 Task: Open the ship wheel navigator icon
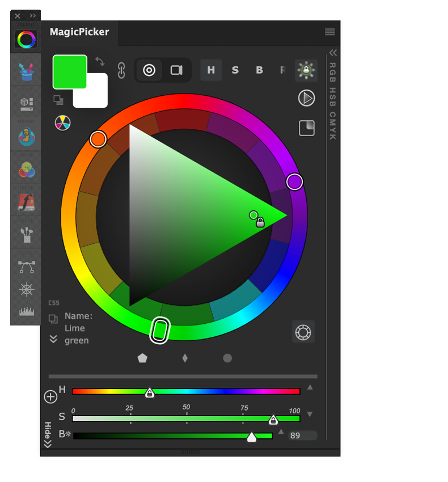click(27, 289)
